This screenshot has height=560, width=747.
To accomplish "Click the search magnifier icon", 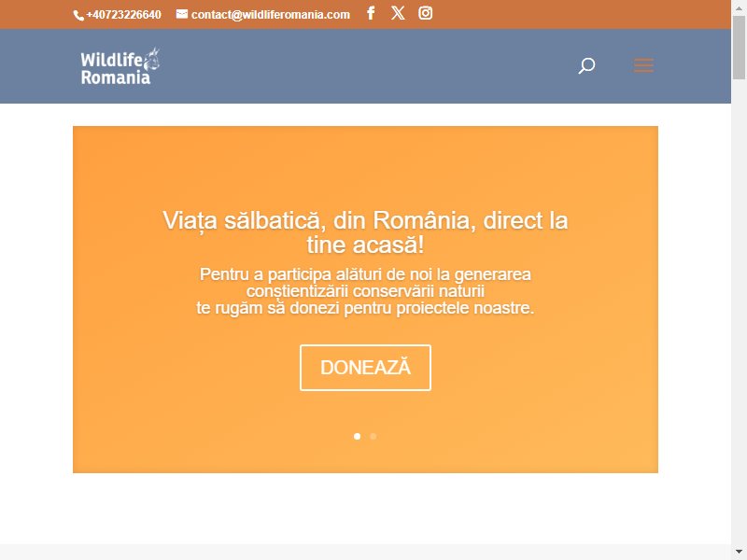I will tap(586, 65).
